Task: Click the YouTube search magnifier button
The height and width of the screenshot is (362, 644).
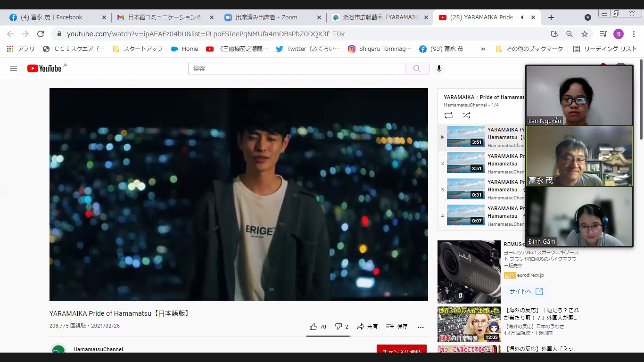Action: (x=417, y=68)
